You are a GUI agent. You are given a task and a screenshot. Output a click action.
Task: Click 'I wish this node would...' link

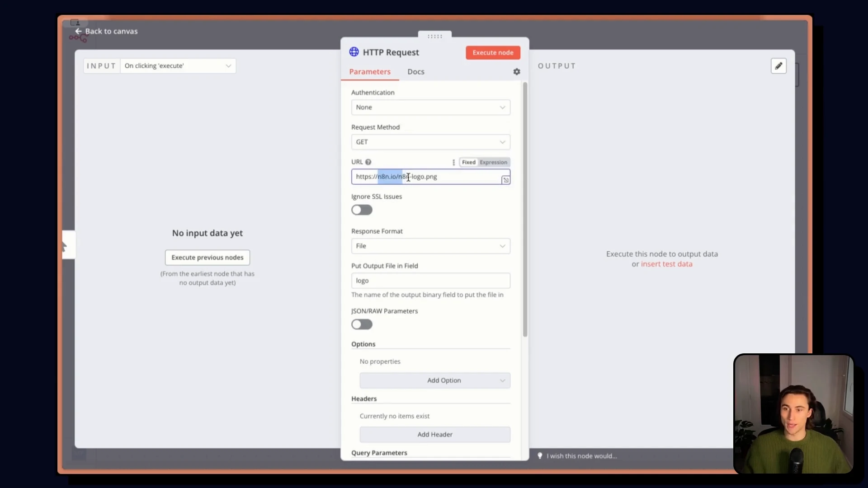point(581,456)
